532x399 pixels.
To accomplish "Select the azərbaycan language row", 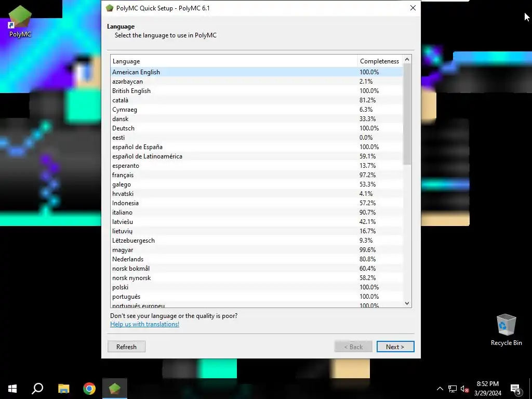I will [x=257, y=82].
